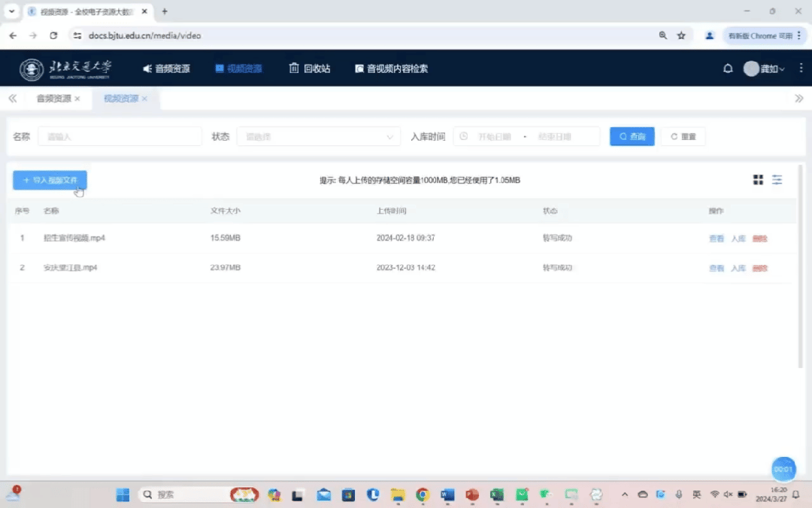Switch to grid view layout icon
812x508 pixels.
758,180
